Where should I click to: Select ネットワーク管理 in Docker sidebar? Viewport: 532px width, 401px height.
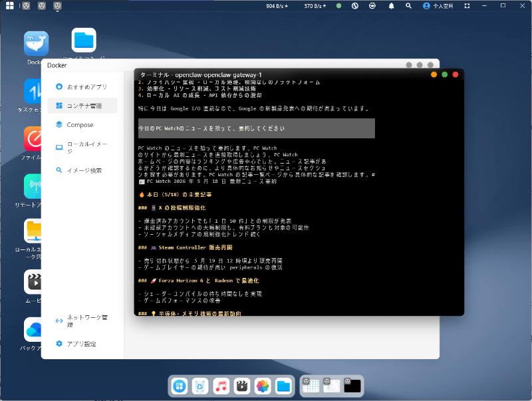click(x=82, y=321)
